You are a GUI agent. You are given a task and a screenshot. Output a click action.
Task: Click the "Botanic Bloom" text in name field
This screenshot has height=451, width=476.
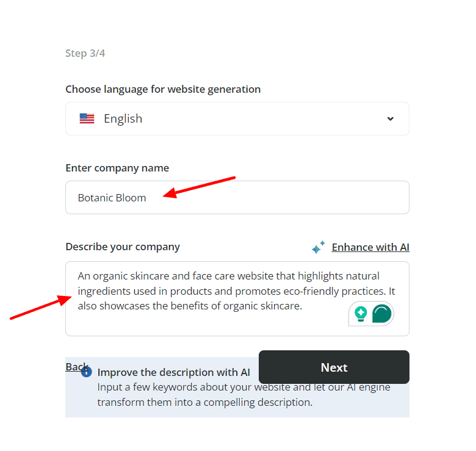point(112,198)
